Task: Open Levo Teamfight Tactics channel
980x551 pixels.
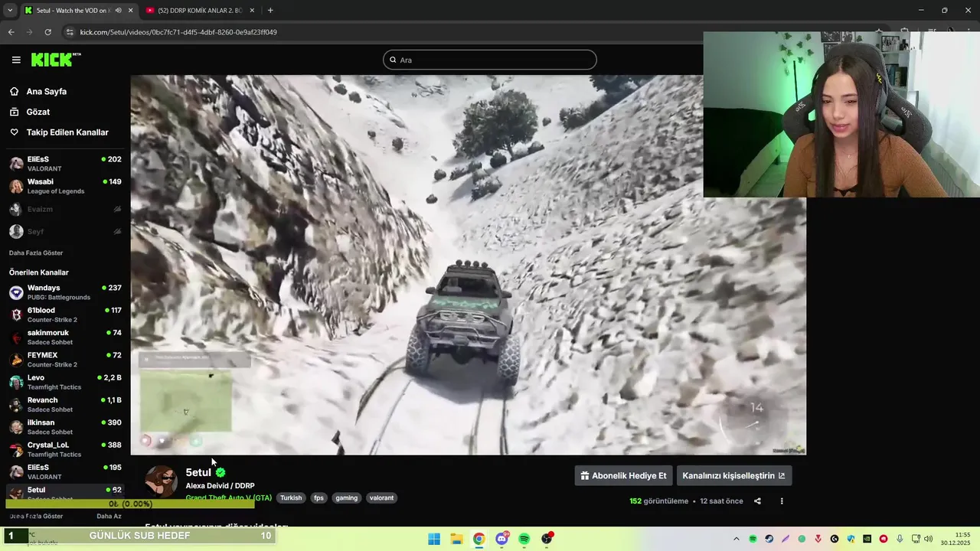Action: (x=65, y=382)
